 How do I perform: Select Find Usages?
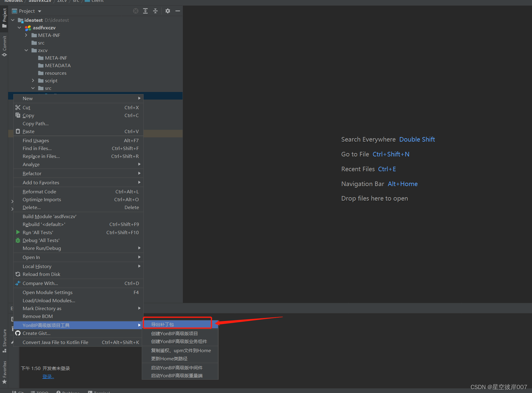78,140
